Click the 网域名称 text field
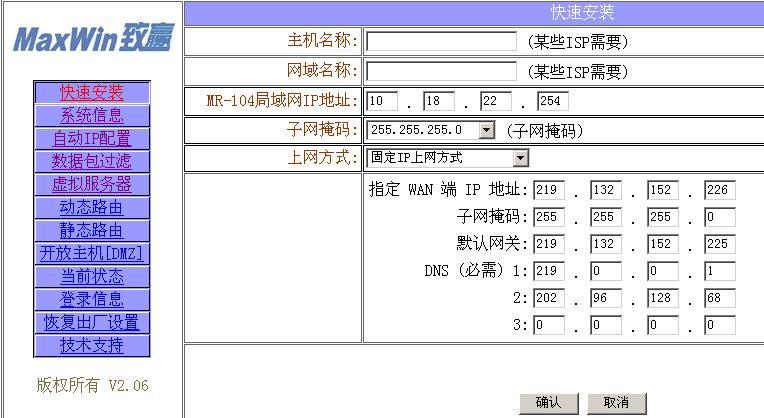The width and height of the screenshot is (764, 418). [x=441, y=71]
